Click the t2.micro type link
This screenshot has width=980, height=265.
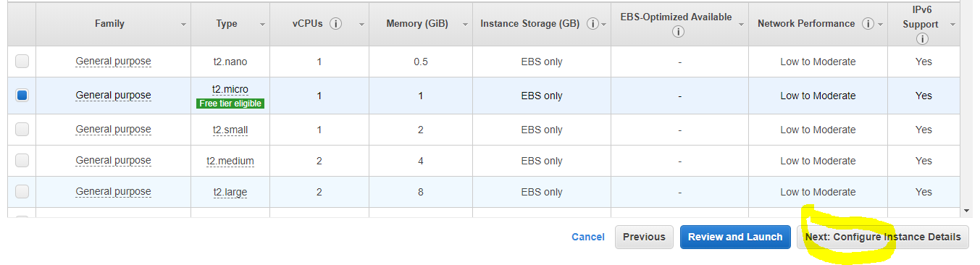pyautogui.click(x=230, y=90)
